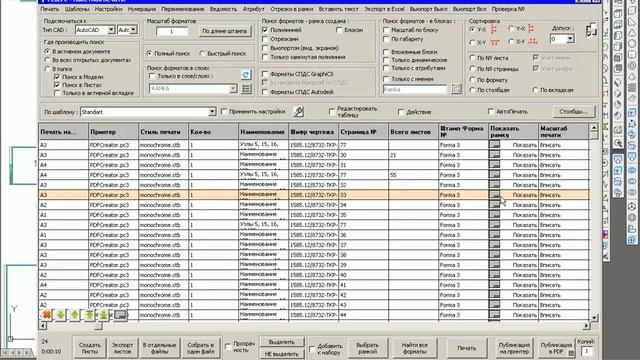Screen dimensions: 640x360
Task: Select Во всех открытых документах radio button
Action: click(x=47, y=60)
